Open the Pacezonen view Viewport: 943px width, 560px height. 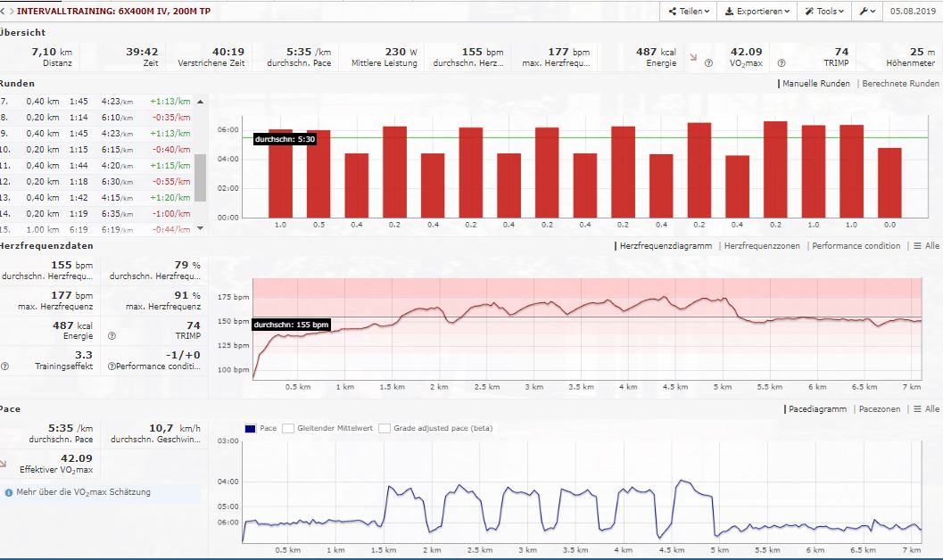[880, 408]
